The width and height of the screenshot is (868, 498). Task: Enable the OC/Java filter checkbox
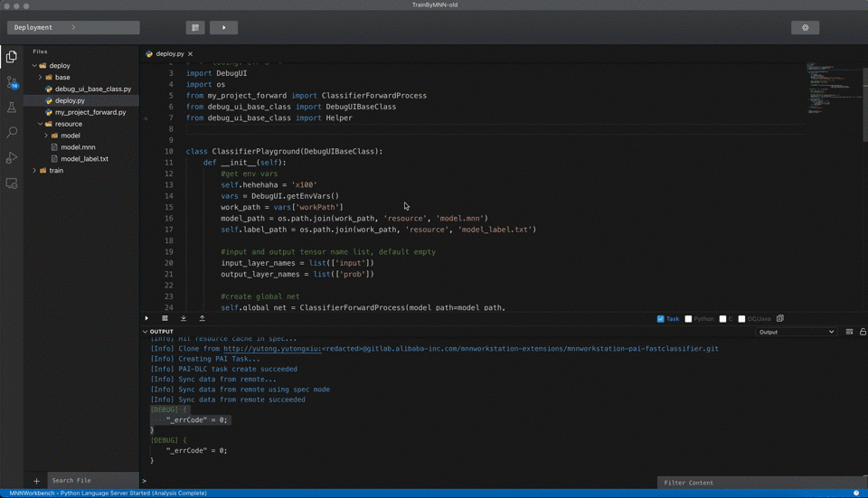[x=741, y=319]
